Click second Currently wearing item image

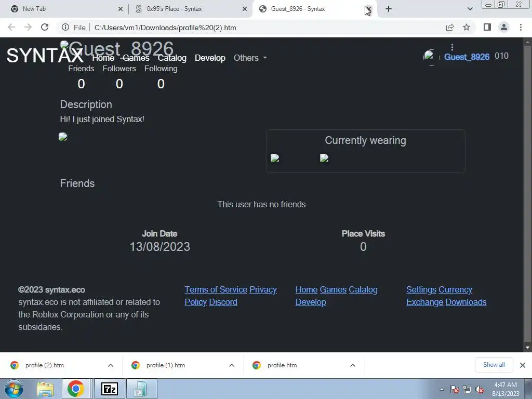tap(324, 158)
